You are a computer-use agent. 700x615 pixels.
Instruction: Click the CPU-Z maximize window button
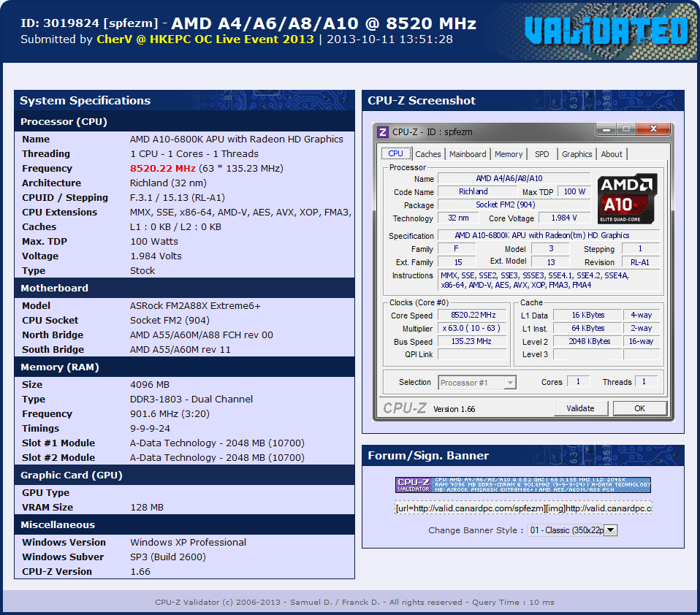626,129
